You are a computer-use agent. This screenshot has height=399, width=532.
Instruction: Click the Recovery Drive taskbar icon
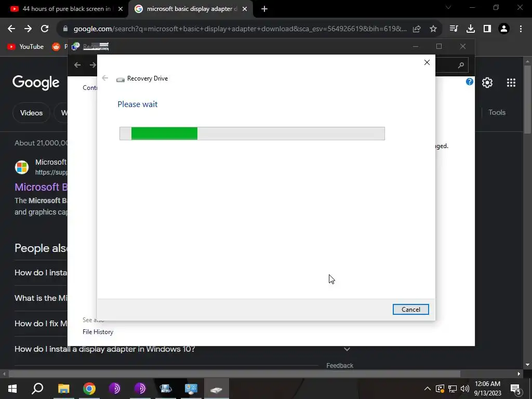coord(216,389)
